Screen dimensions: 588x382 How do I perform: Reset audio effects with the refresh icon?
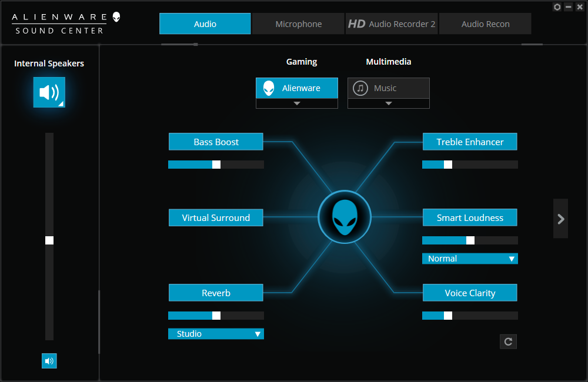[508, 341]
